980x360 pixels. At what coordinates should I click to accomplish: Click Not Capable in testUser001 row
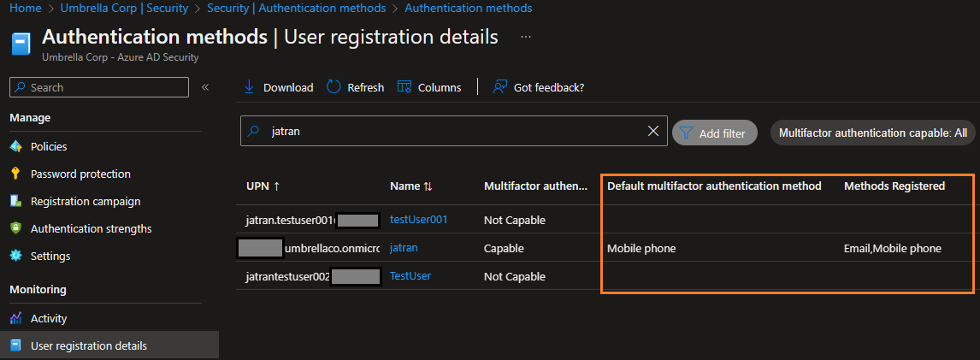click(x=515, y=220)
